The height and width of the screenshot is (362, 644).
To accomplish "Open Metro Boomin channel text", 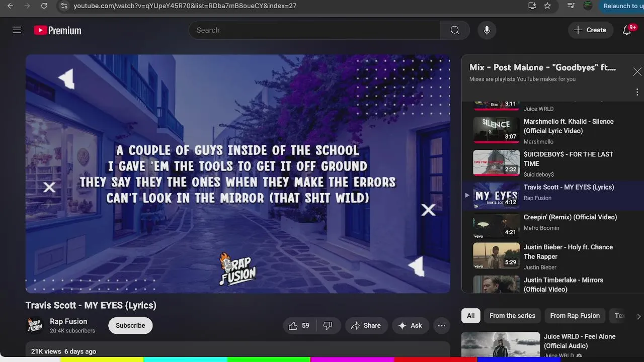I will (x=541, y=228).
